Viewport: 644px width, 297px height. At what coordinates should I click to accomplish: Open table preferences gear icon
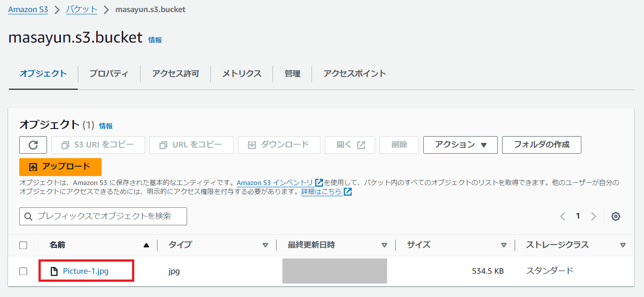coord(616,216)
